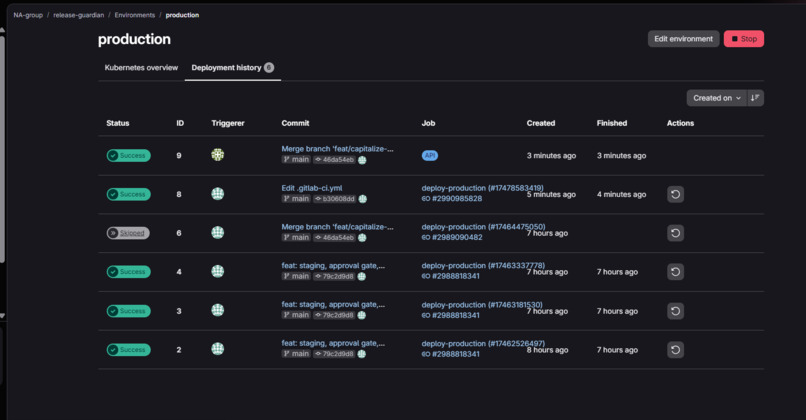This screenshot has width=806, height=420.
Task: Click Success status badge of deployment 8
Action: (129, 194)
